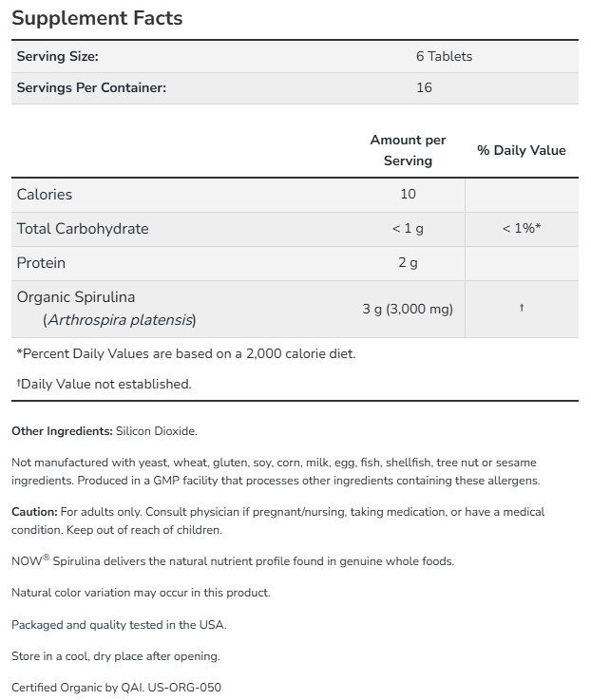Click the Caution label

coord(34,512)
